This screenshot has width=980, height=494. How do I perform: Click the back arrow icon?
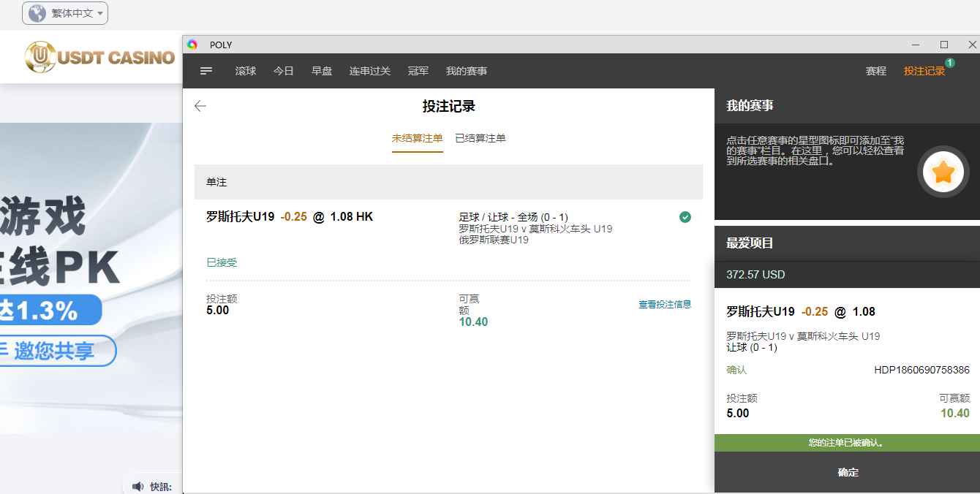[200, 107]
